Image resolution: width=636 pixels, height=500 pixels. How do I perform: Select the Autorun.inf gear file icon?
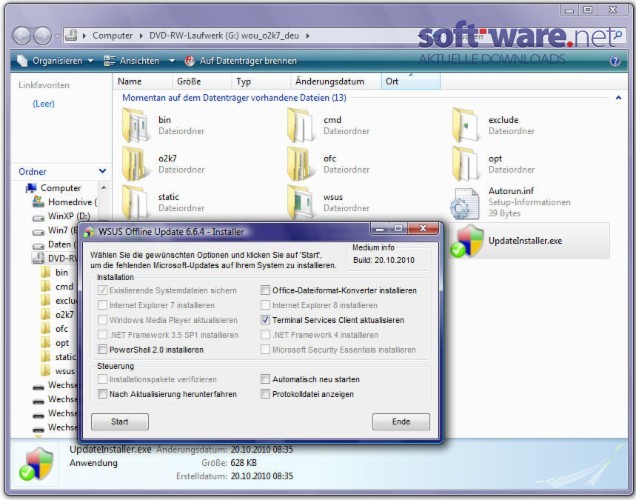tap(465, 203)
